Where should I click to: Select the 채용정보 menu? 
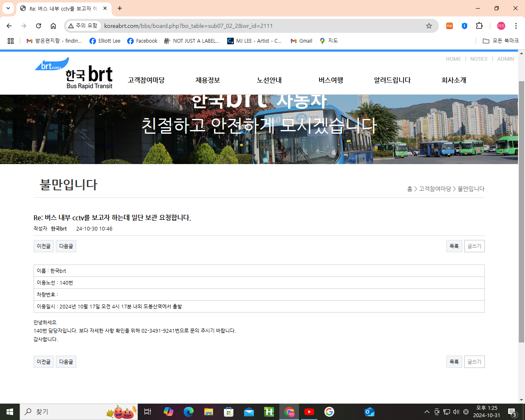pyautogui.click(x=208, y=80)
